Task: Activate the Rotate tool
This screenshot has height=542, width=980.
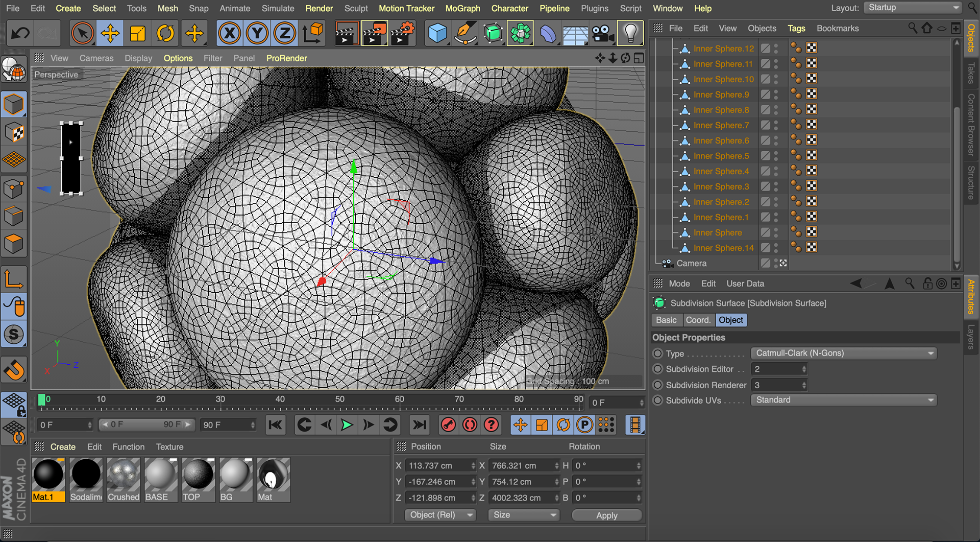Action: (165, 34)
